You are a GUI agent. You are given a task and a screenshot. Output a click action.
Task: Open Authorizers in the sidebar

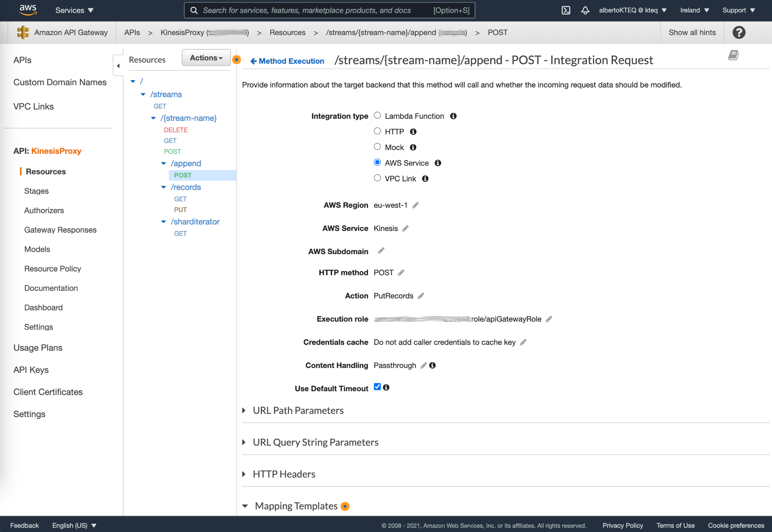[x=44, y=210]
